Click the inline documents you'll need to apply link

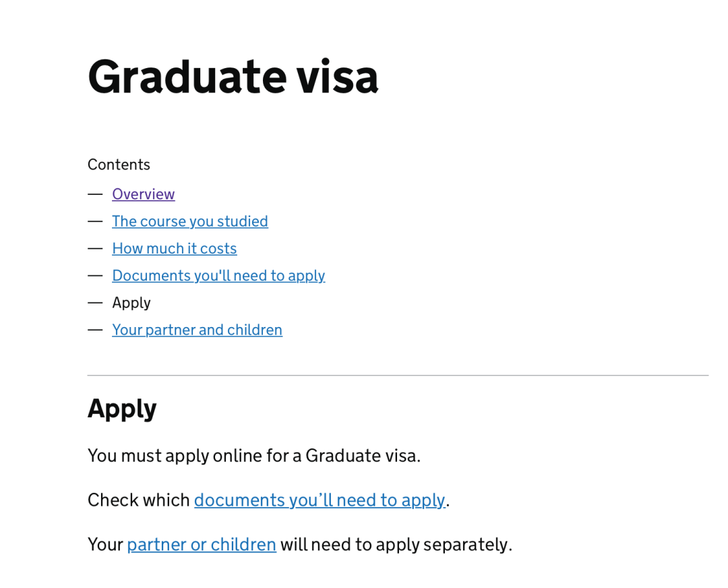click(320, 500)
